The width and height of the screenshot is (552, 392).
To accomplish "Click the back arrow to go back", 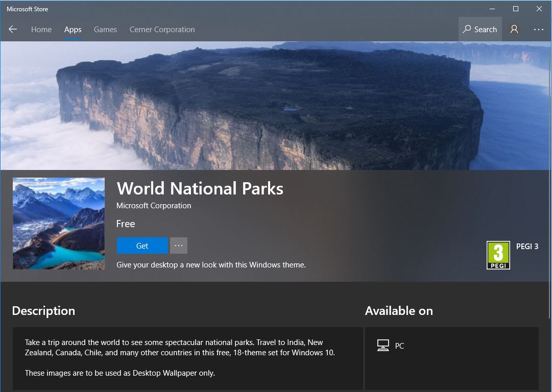I will [12, 29].
